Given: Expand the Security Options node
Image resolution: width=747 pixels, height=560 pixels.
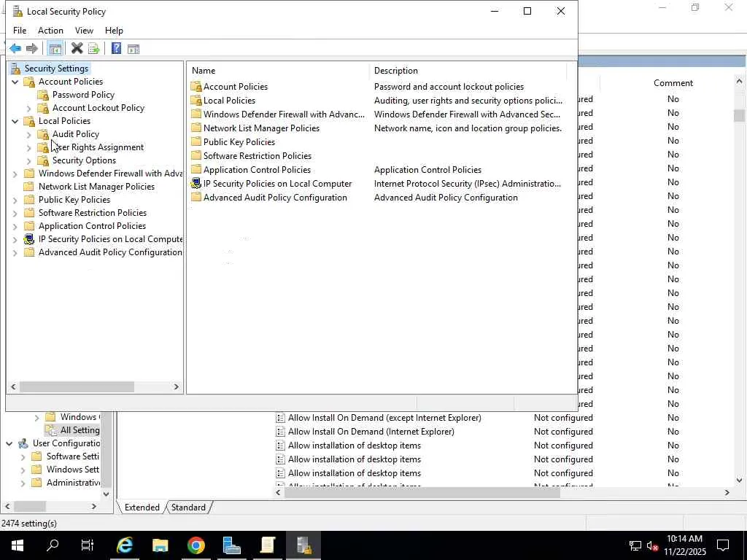Looking at the screenshot, I should point(29,160).
